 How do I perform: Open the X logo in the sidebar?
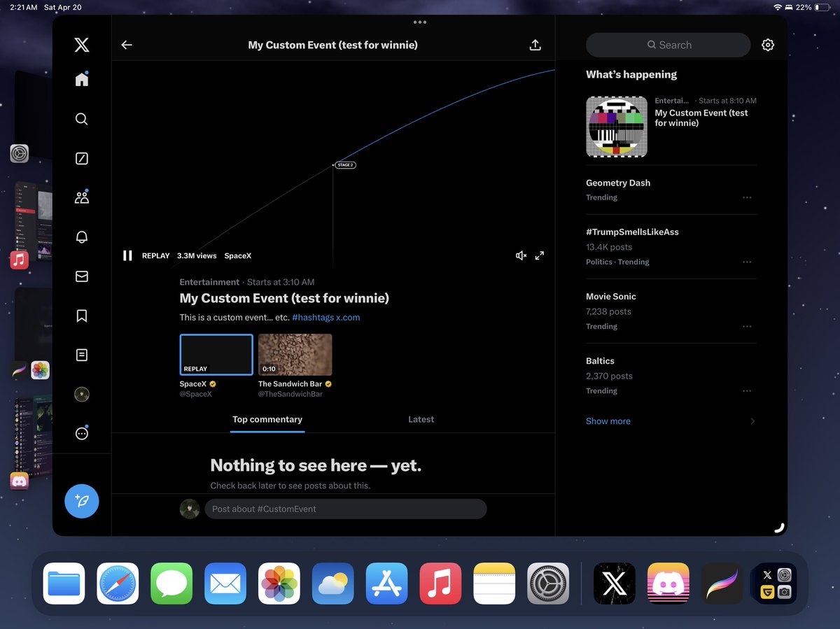point(82,45)
